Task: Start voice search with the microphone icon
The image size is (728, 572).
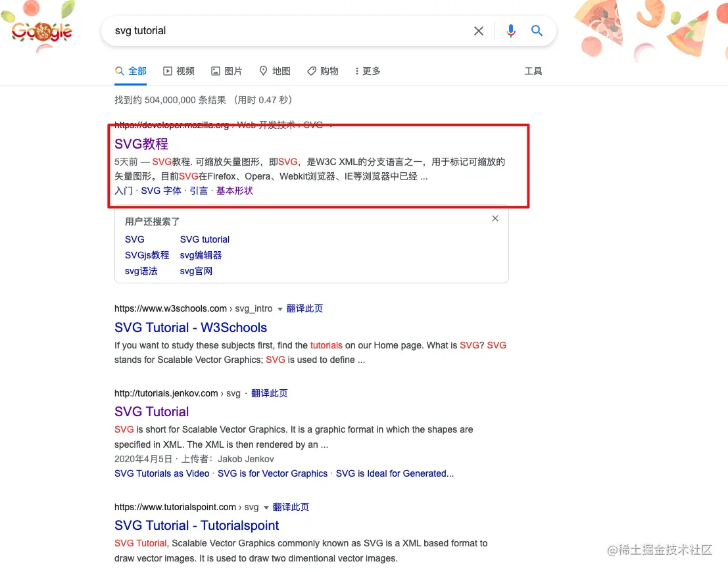Action: tap(511, 31)
